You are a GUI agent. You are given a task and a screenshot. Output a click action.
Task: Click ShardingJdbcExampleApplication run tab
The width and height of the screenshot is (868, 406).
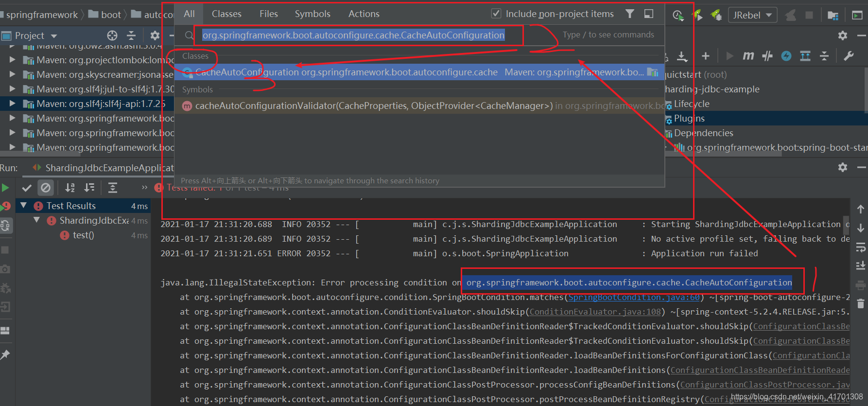tap(103, 168)
